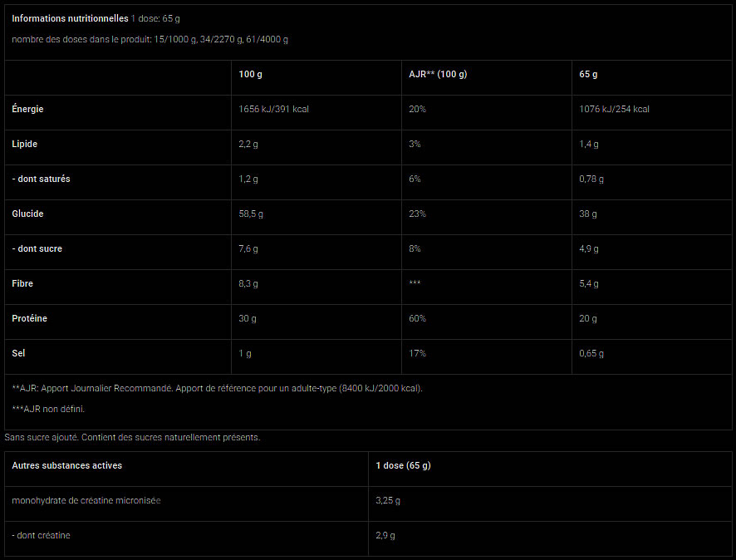The image size is (736, 560).
Task: Click the 1076 kJ/254 kcal energy value
Action: [614, 109]
